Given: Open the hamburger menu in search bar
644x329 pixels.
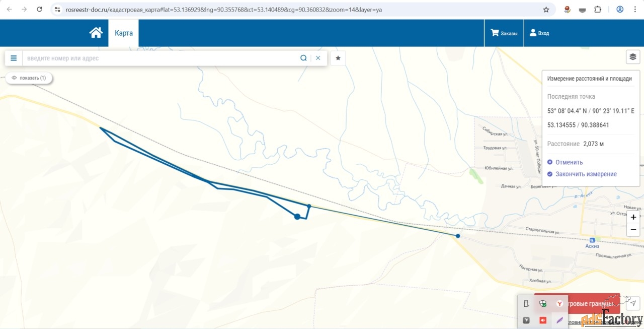Looking at the screenshot, I should click(14, 58).
